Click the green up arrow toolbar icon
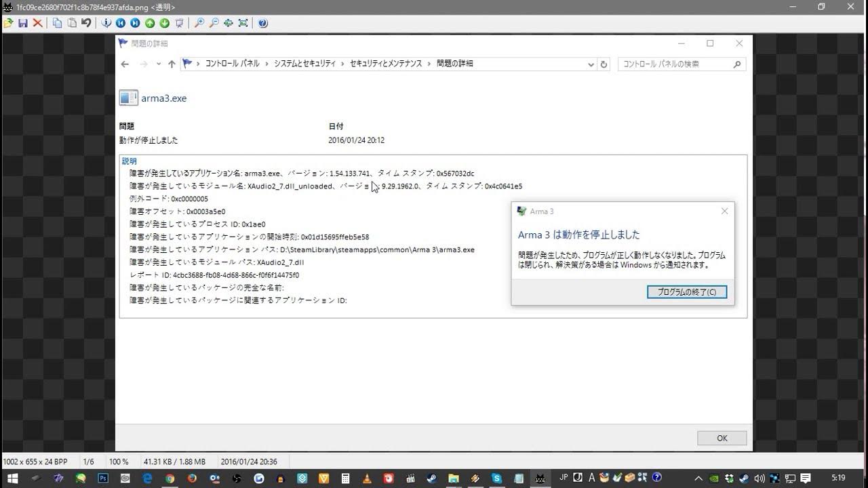 pos(150,23)
